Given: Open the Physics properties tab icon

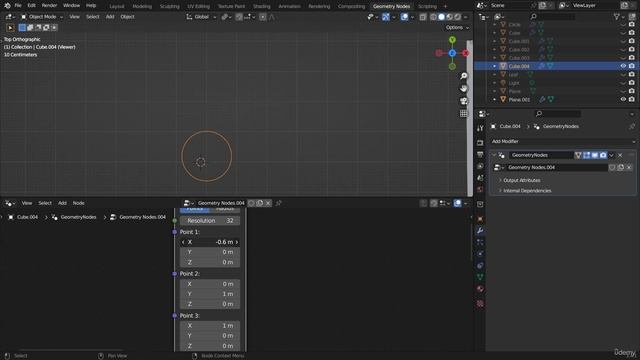Looking at the screenshot, I should pos(480,253).
